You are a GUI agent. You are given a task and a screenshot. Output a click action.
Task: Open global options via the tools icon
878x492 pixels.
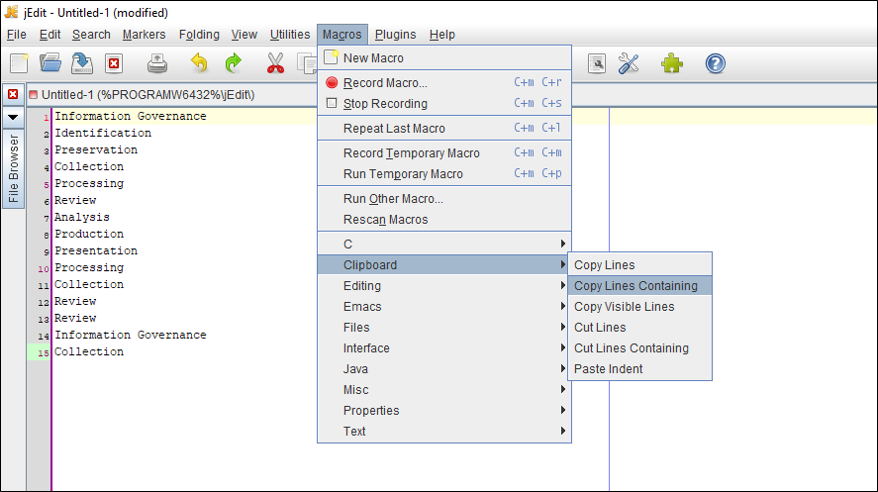(x=628, y=63)
